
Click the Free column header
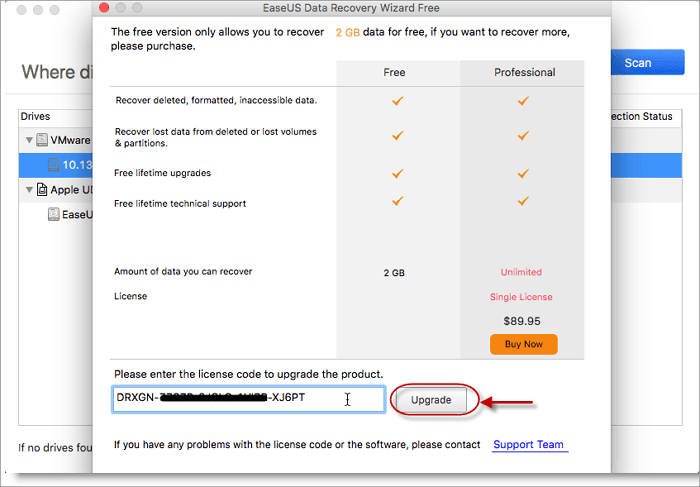tap(394, 73)
